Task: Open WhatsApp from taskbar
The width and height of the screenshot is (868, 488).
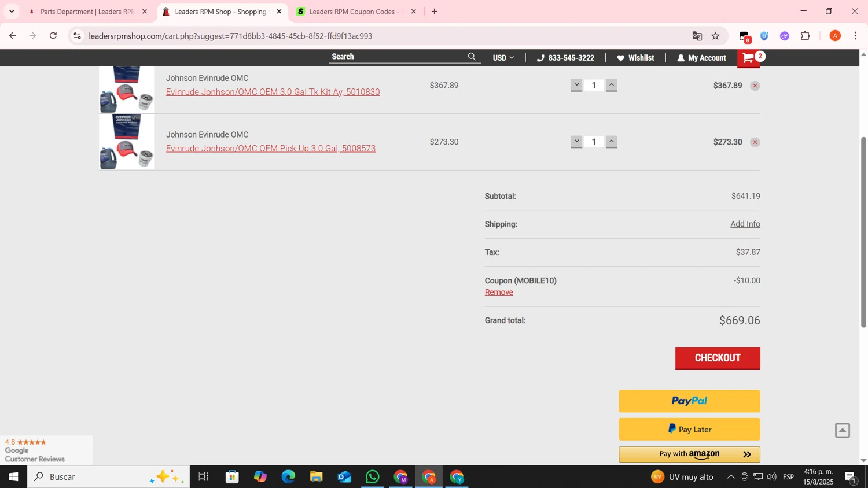Action: pyautogui.click(x=372, y=477)
